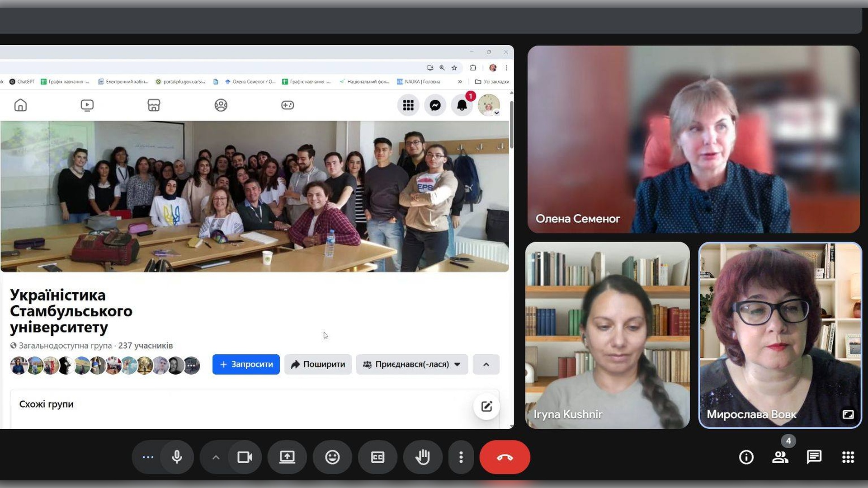Open the Chrome profile avatar
This screenshot has width=868, height=488.
493,68
